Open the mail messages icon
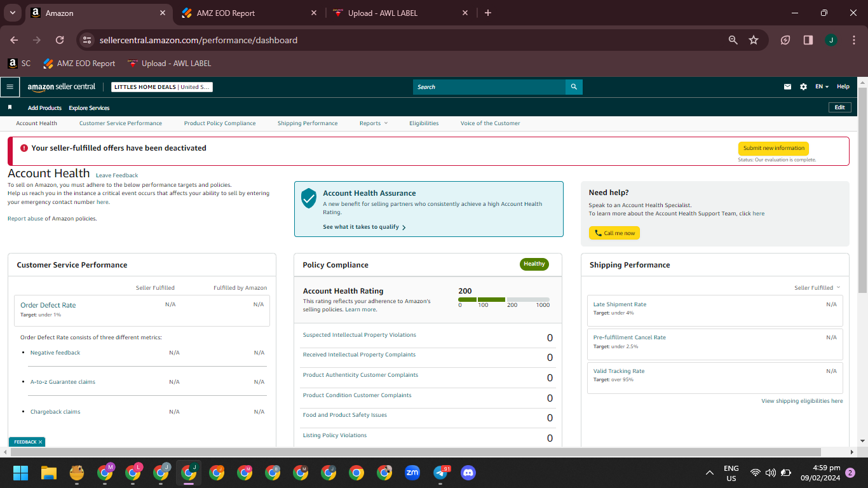Screen dimensions: 868x488 [x=788, y=87]
